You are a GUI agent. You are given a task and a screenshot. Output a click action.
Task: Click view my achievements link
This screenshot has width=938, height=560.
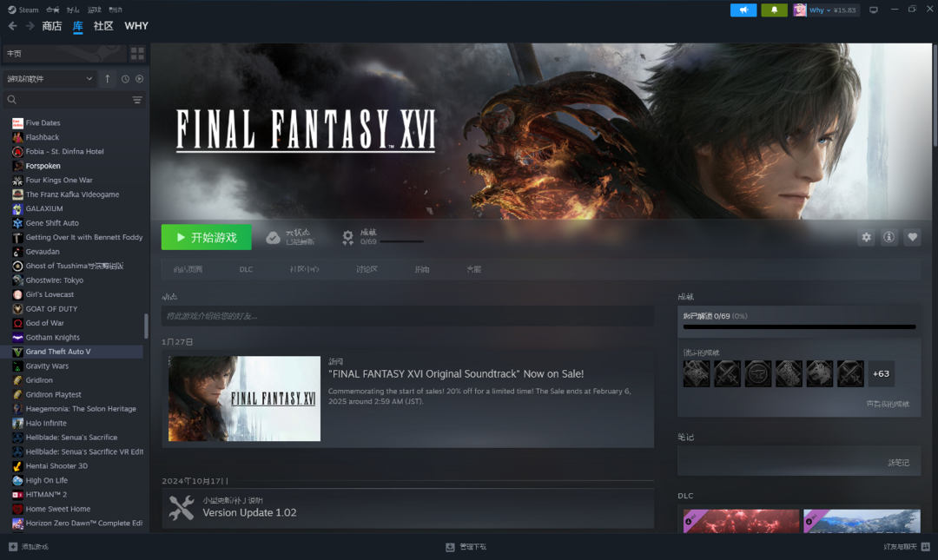point(888,404)
